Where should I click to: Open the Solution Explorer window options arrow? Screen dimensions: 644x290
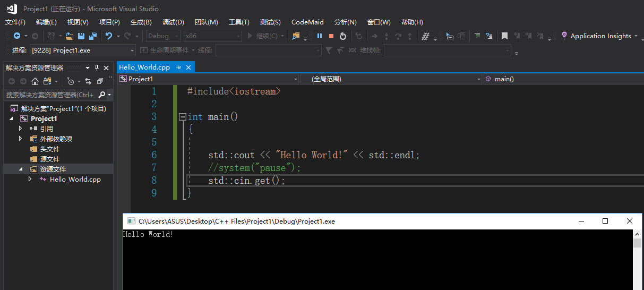click(88, 67)
